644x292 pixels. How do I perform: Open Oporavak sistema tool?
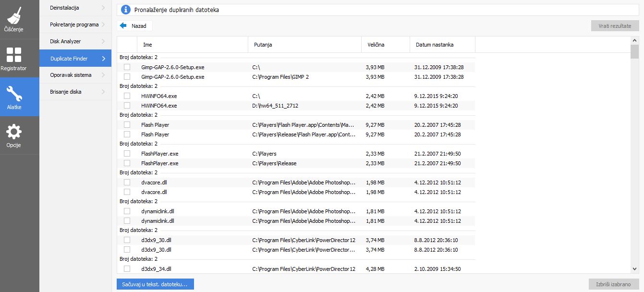75,75
